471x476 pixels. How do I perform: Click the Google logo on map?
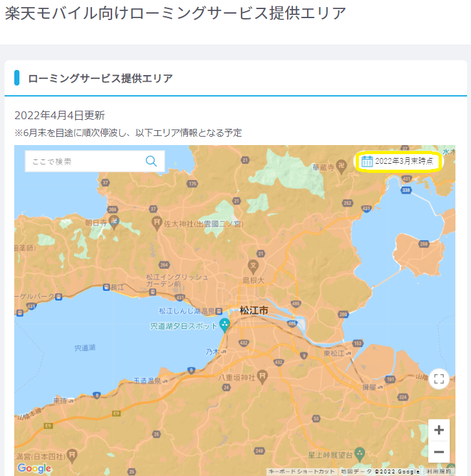pyautogui.click(x=34, y=468)
